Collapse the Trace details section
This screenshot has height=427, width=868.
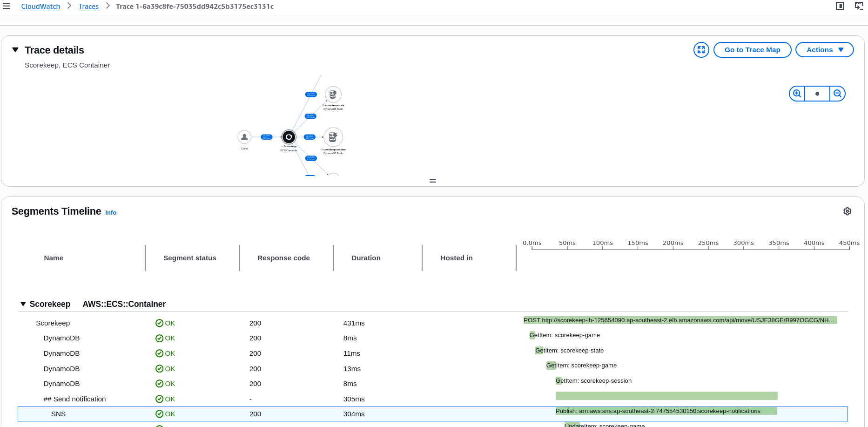pos(15,50)
